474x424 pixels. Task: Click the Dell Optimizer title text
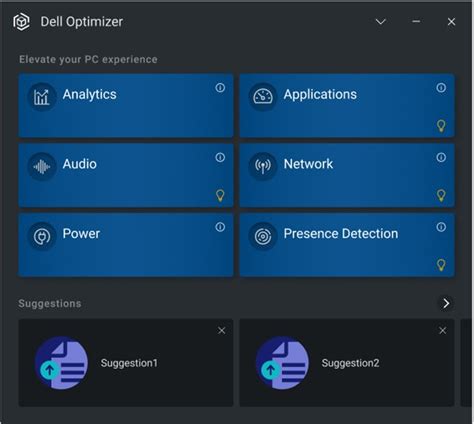[x=82, y=22]
